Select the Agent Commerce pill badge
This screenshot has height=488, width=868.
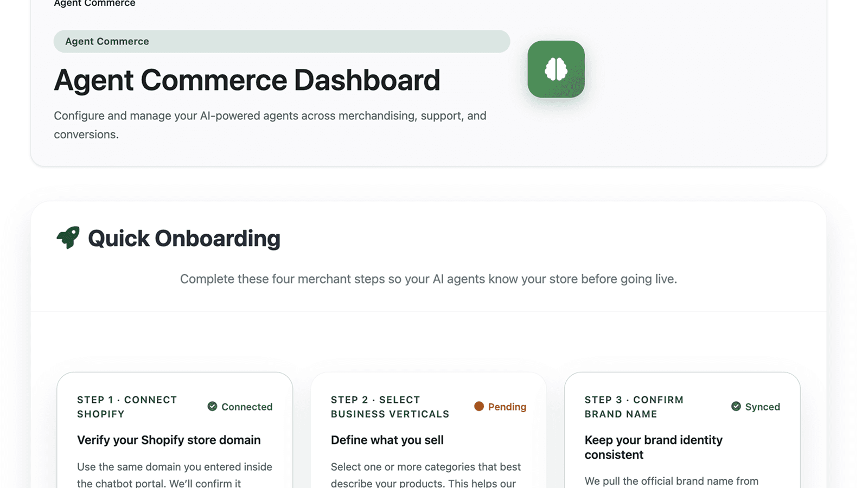click(281, 41)
